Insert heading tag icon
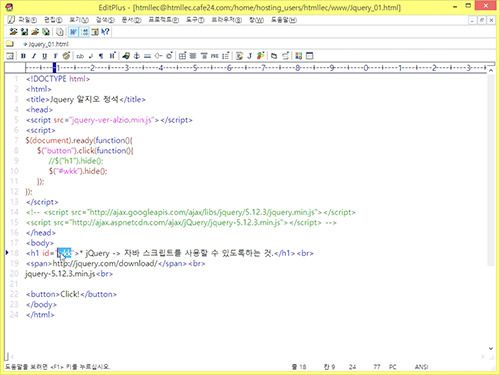This screenshot has height=375, width=500. point(112,56)
